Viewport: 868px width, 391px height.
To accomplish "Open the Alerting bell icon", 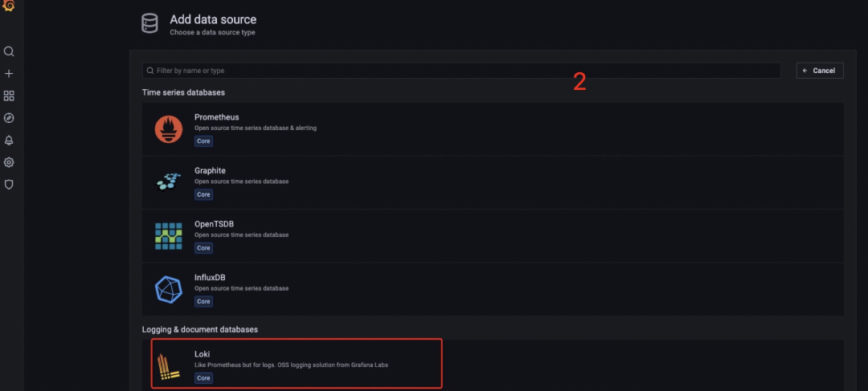I will tap(9, 140).
